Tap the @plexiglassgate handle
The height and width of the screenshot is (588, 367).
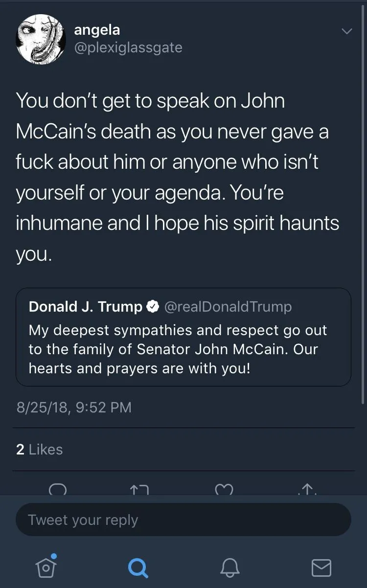tap(128, 48)
